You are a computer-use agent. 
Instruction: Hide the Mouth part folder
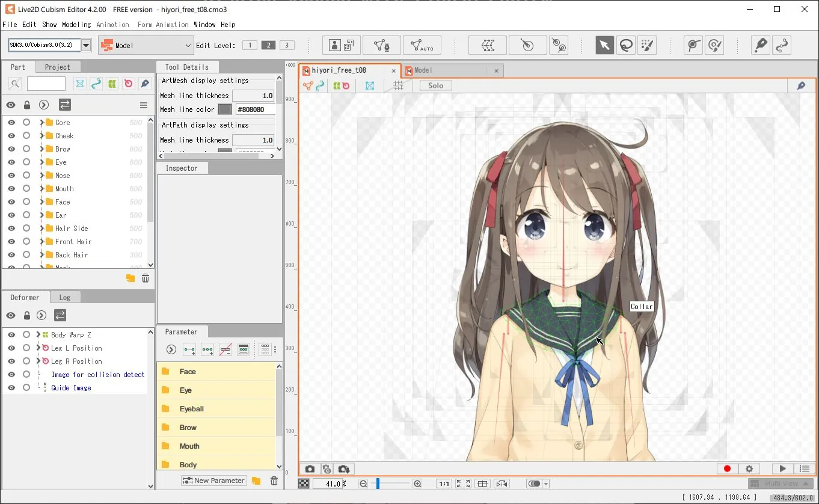pos(11,188)
